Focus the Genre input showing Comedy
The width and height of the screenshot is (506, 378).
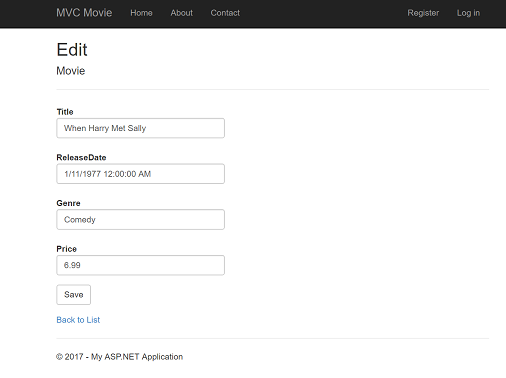click(141, 219)
